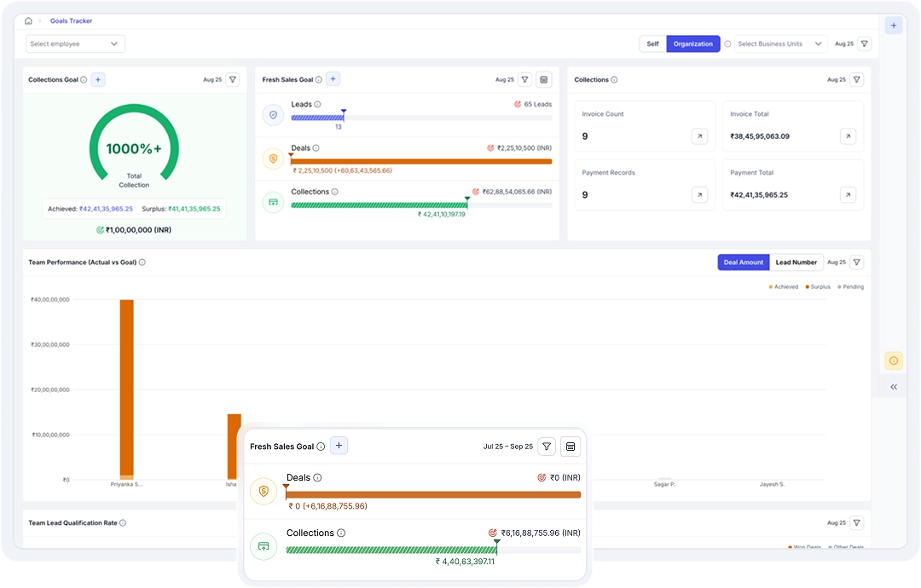
Task: Click the Goals Tracker breadcrumb
Action: (71, 20)
